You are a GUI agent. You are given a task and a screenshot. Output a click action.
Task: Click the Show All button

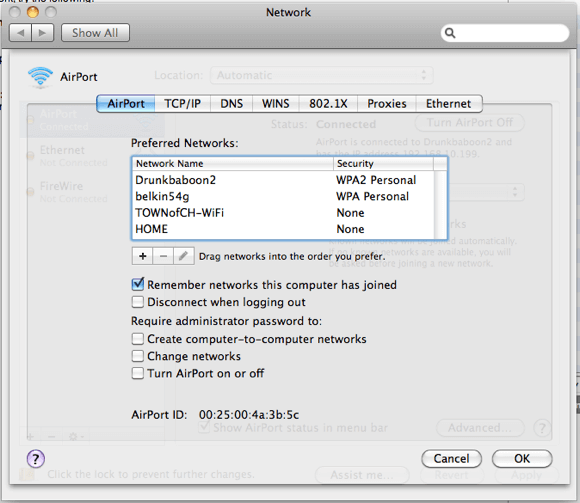(95, 33)
